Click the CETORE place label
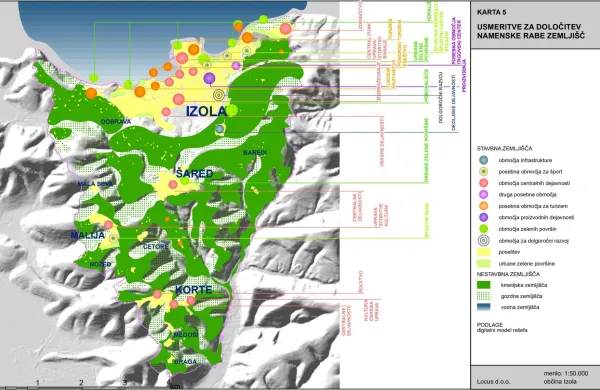600x390 pixels. [156, 246]
